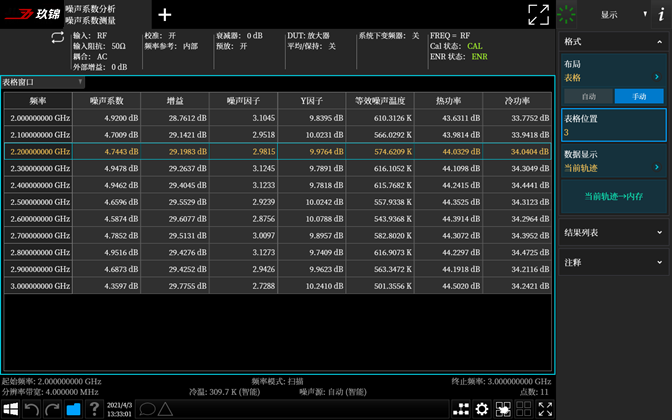The height and width of the screenshot is (420, 672).
Task: Click noise figure value 4.7009 dB
Action: pos(121,135)
